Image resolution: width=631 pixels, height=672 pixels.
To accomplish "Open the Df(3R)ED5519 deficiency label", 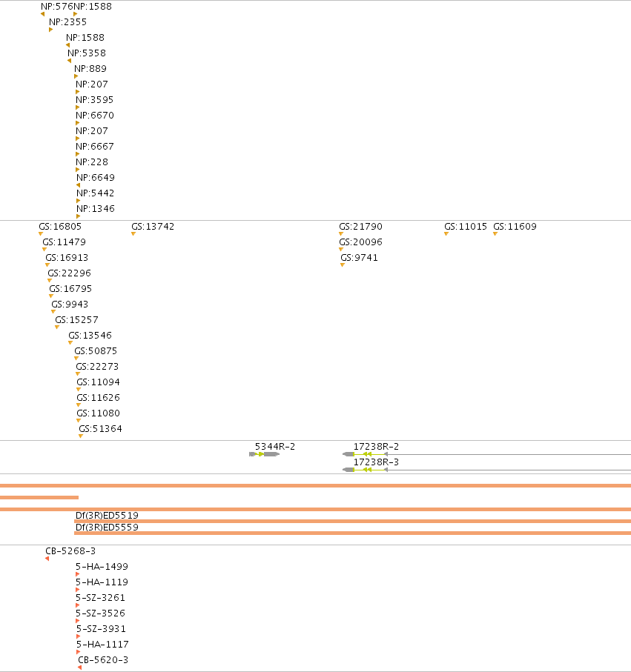I will 107,516.
